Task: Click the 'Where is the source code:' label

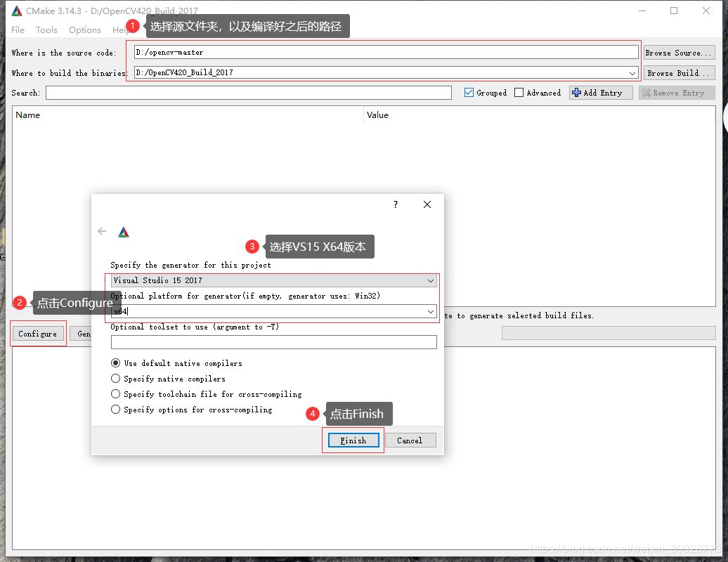Action: [64, 53]
